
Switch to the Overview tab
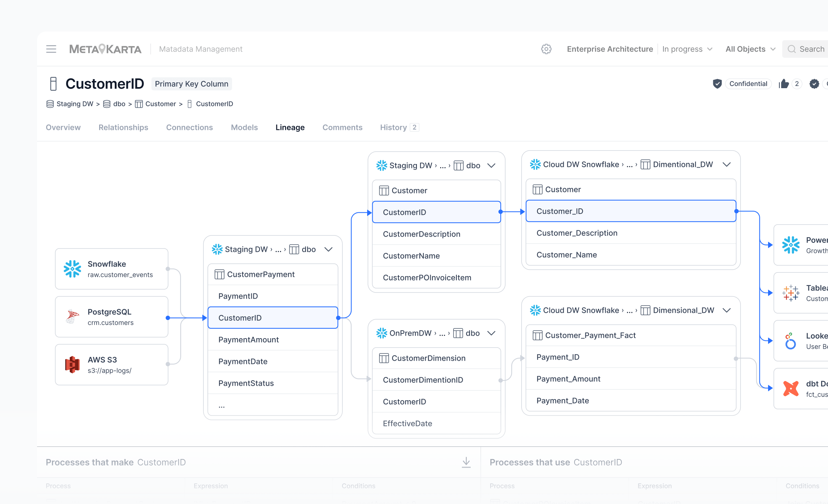63,127
